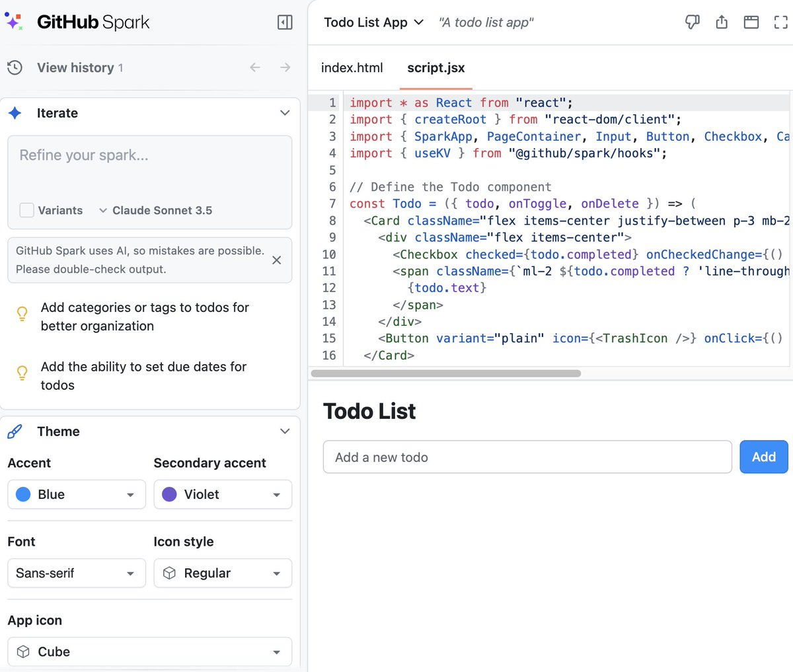Viewport: 793px width, 672px height.
Task: Open the Cube app icon dropdown
Action: click(150, 652)
